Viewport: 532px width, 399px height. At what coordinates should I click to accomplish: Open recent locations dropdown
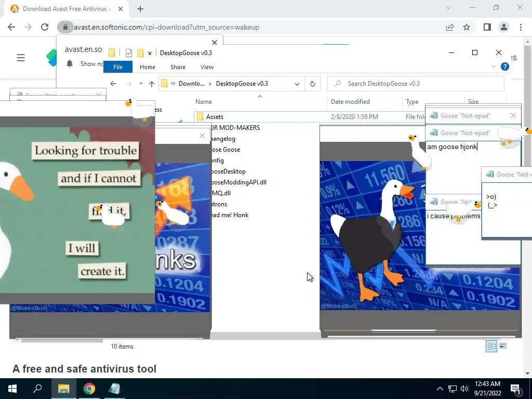click(x=141, y=84)
